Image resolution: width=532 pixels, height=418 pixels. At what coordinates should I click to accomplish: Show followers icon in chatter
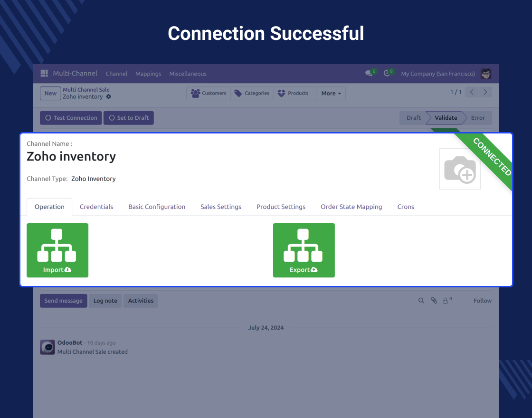pyautogui.click(x=447, y=301)
